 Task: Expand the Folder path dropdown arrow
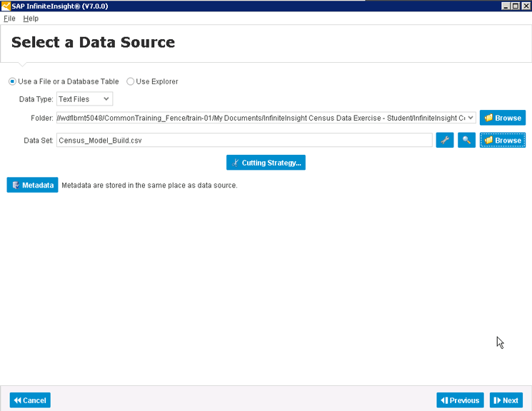coord(471,118)
